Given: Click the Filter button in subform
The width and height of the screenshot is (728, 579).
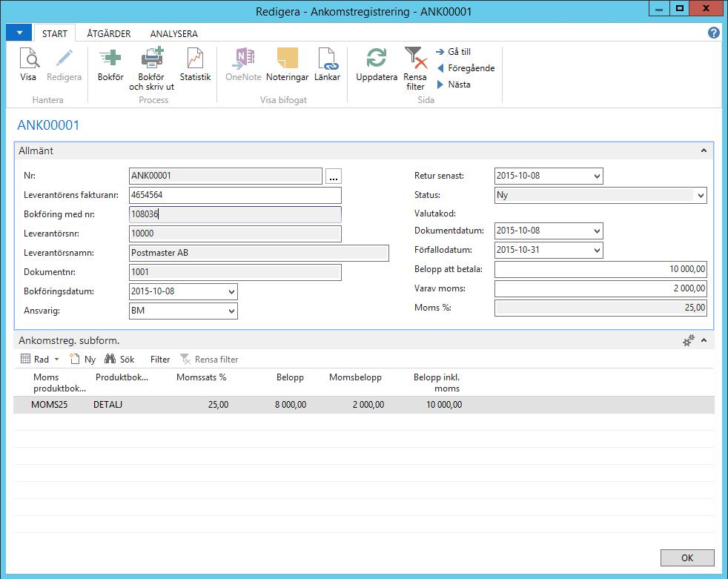Looking at the screenshot, I should coord(160,360).
